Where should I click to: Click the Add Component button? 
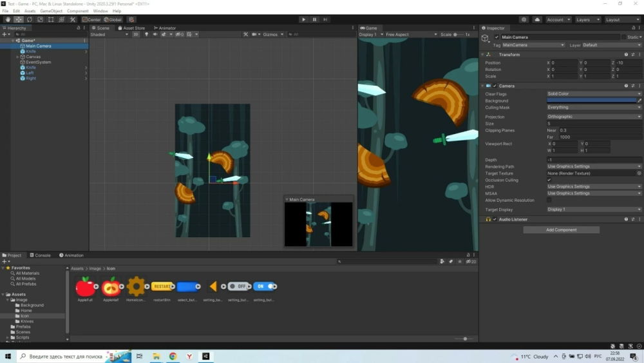click(561, 230)
